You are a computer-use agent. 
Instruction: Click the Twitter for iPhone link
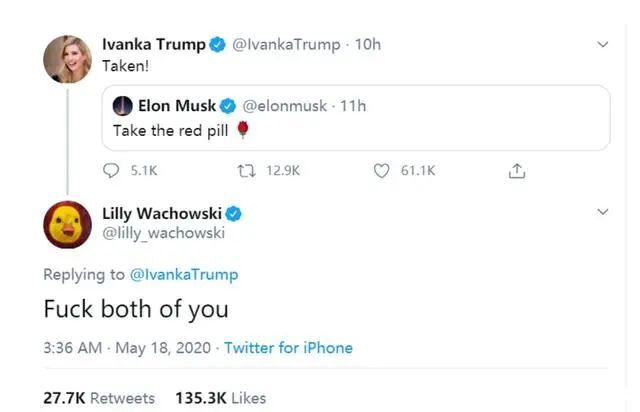pos(288,348)
